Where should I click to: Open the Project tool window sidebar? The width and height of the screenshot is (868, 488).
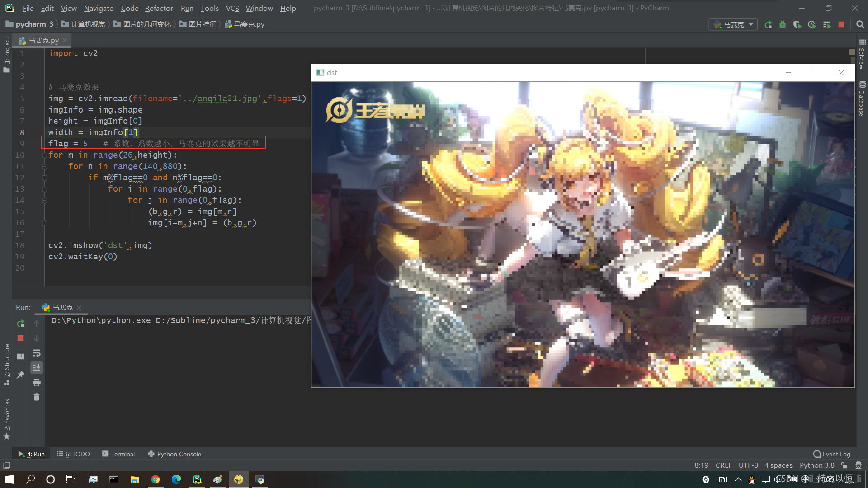tap(6, 54)
